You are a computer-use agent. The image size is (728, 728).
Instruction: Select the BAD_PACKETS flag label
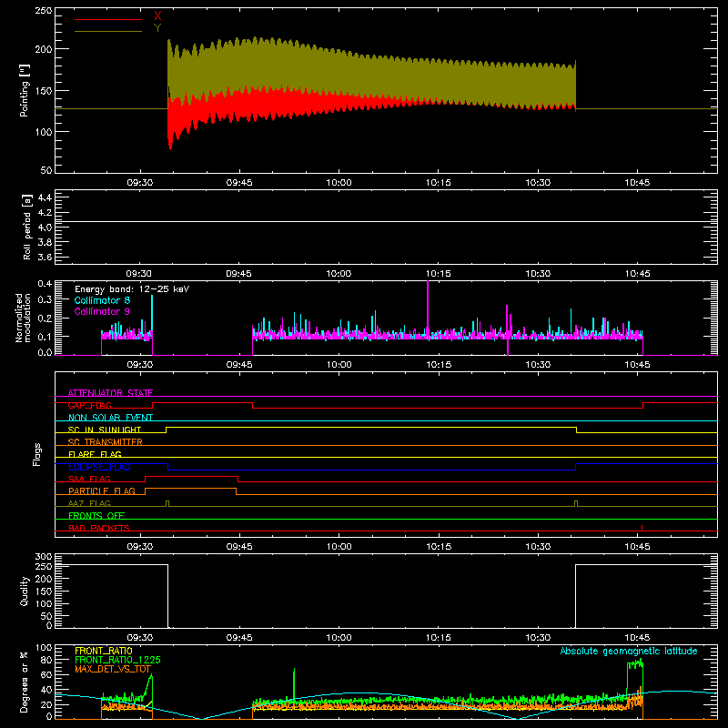coord(99,528)
